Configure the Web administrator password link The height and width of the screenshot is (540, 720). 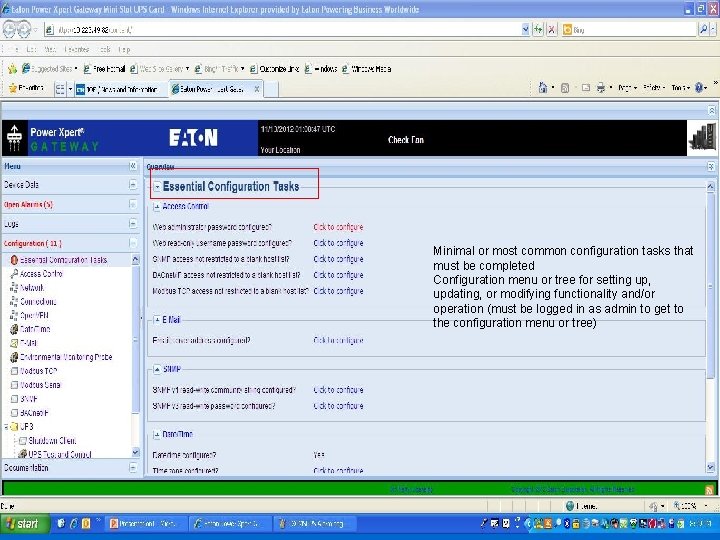338,227
